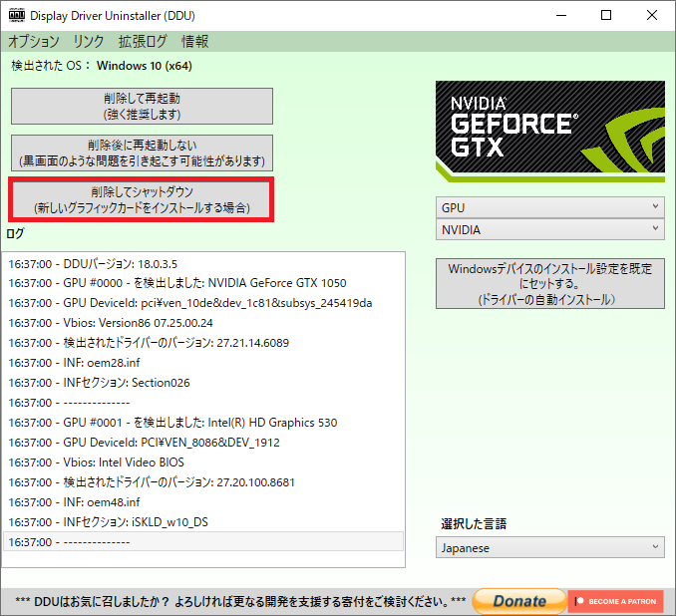The width and height of the screenshot is (676, 616).
Task: Click the ログ heading label
Action: tap(15, 233)
